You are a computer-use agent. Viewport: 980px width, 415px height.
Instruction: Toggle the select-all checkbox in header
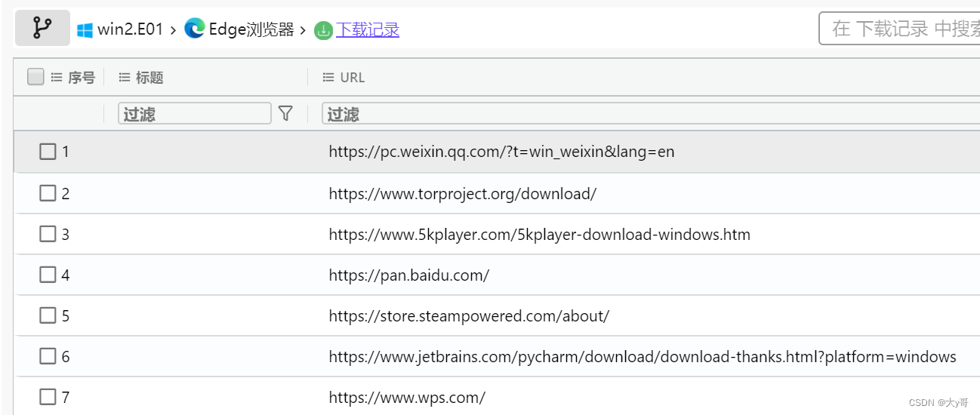35,77
